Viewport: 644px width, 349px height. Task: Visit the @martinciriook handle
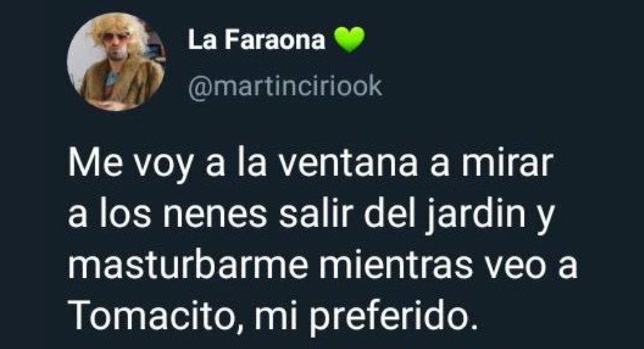(285, 86)
